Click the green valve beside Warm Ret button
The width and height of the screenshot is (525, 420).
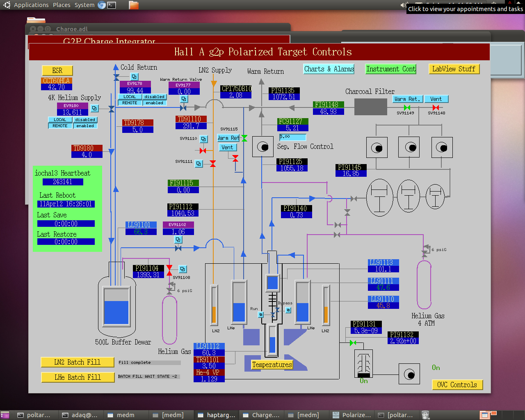(x=244, y=138)
